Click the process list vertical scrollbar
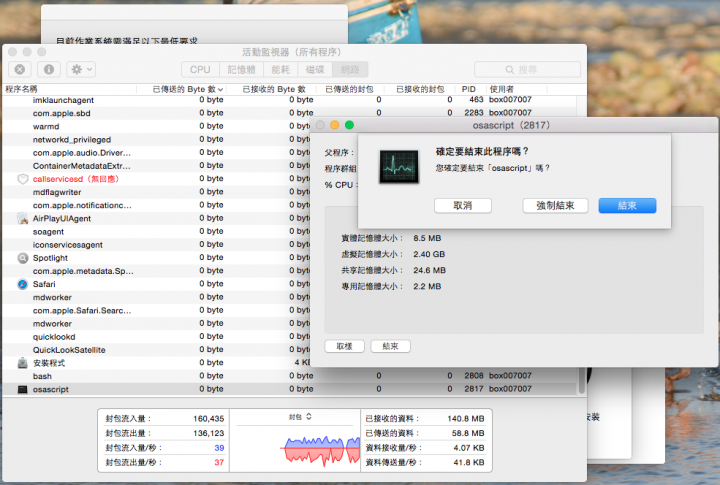The width and height of the screenshot is (720, 485). (x=582, y=380)
